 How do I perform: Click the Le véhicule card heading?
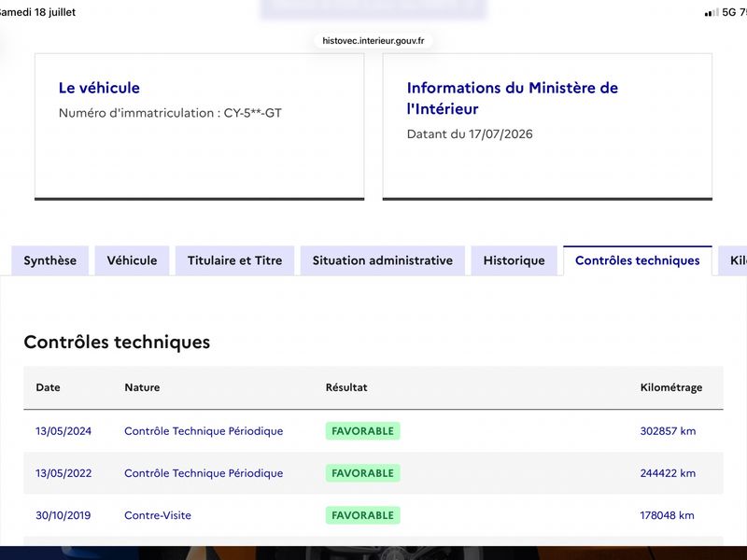click(99, 88)
